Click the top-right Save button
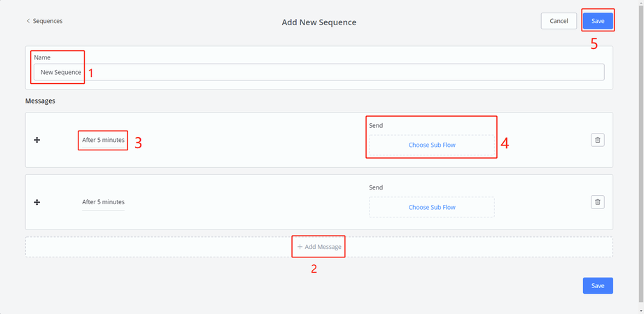The height and width of the screenshot is (314, 644). (597, 21)
